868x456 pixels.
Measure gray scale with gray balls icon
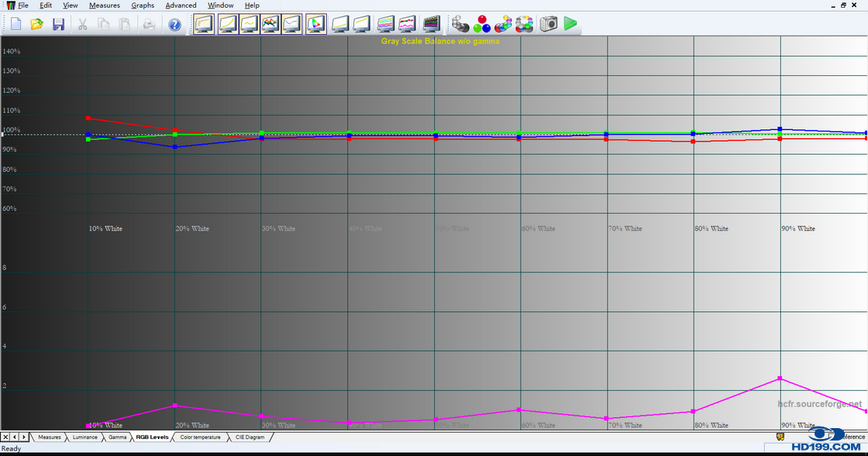pyautogui.click(x=460, y=24)
